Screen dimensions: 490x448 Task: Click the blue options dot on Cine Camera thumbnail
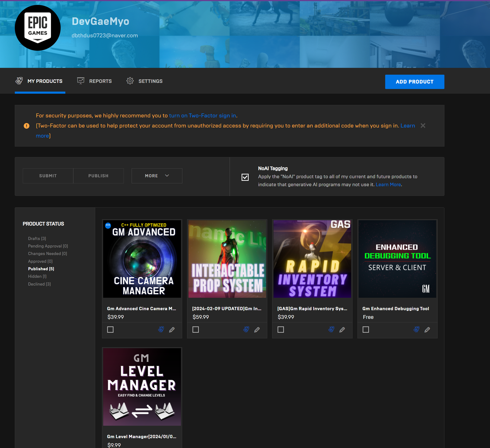coord(108,225)
